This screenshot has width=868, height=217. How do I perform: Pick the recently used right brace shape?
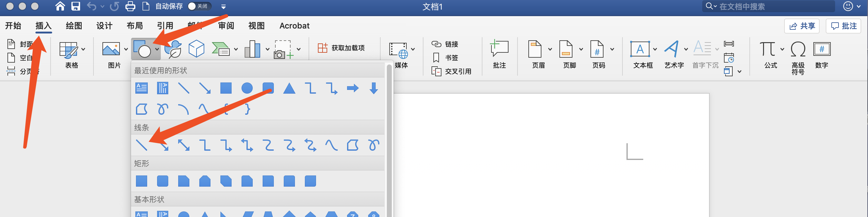point(247,109)
